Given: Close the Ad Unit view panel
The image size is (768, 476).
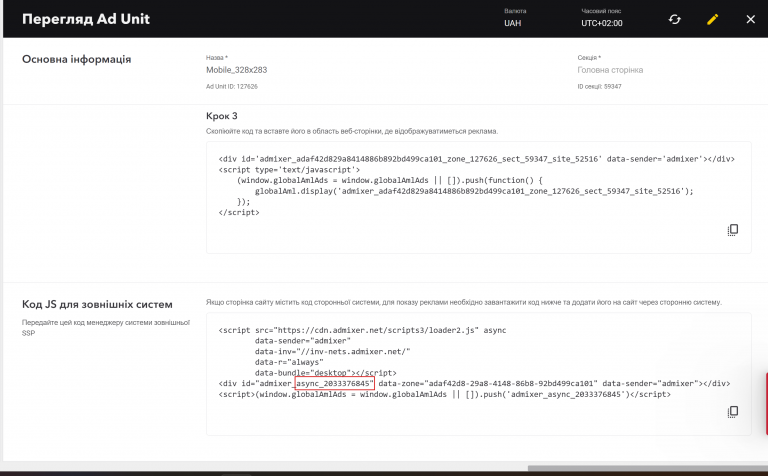Looking at the screenshot, I should pyautogui.click(x=750, y=19).
